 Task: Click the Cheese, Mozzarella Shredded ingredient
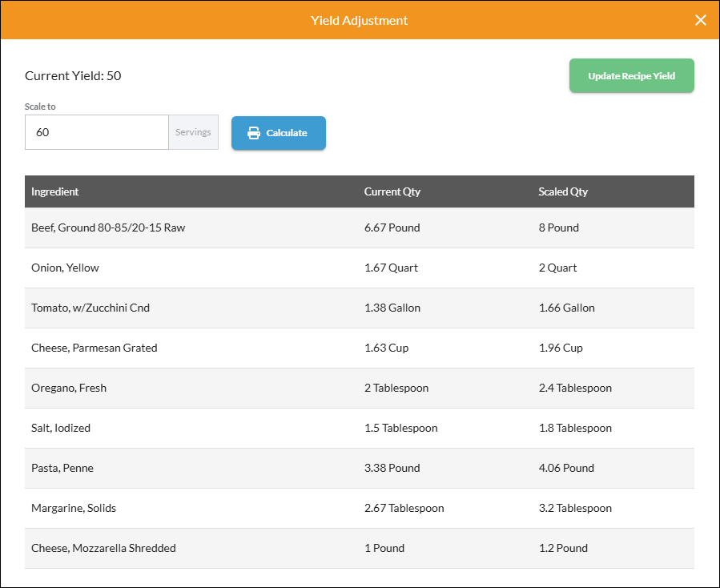click(x=103, y=548)
